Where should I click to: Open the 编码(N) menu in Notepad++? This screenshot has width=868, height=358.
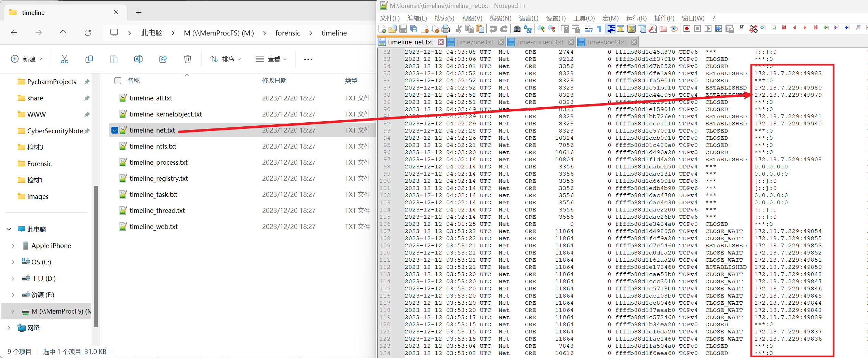(x=500, y=18)
